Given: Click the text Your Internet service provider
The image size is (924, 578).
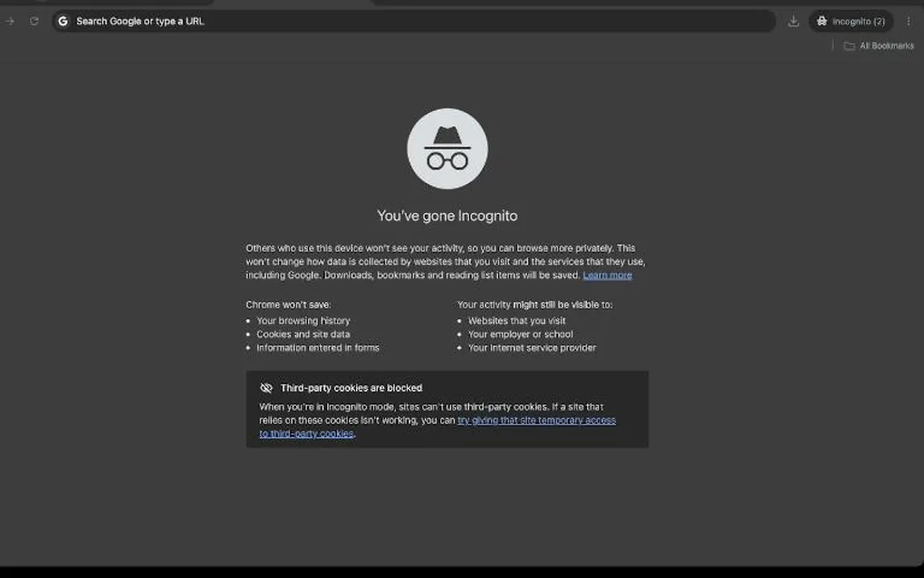Looking at the screenshot, I should 532,348.
